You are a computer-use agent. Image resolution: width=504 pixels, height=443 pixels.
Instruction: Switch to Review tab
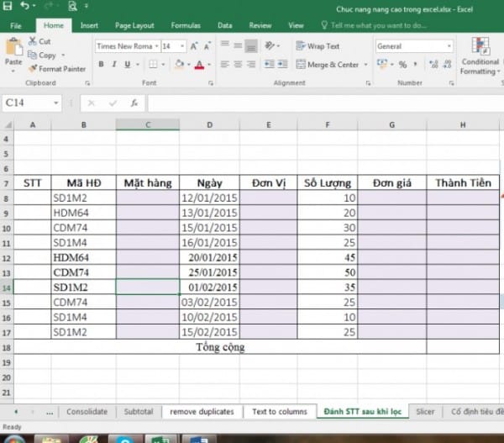(x=260, y=25)
